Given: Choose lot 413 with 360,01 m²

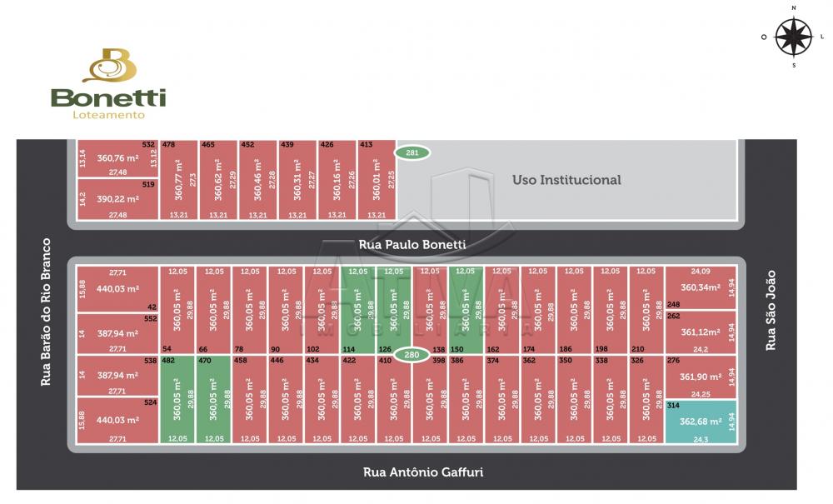Looking at the screenshot, I should pyautogui.click(x=376, y=180).
